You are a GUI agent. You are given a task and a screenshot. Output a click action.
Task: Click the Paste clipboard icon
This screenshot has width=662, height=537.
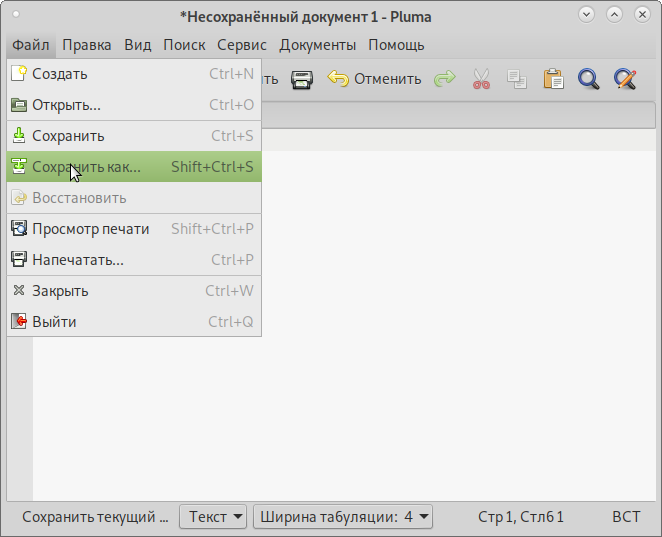point(553,79)
